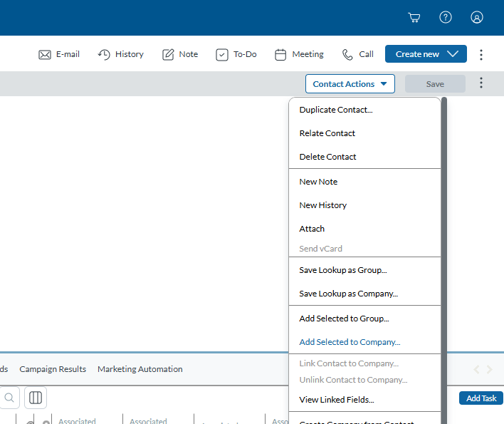Click the History clock icon

[x=104, y=54]
